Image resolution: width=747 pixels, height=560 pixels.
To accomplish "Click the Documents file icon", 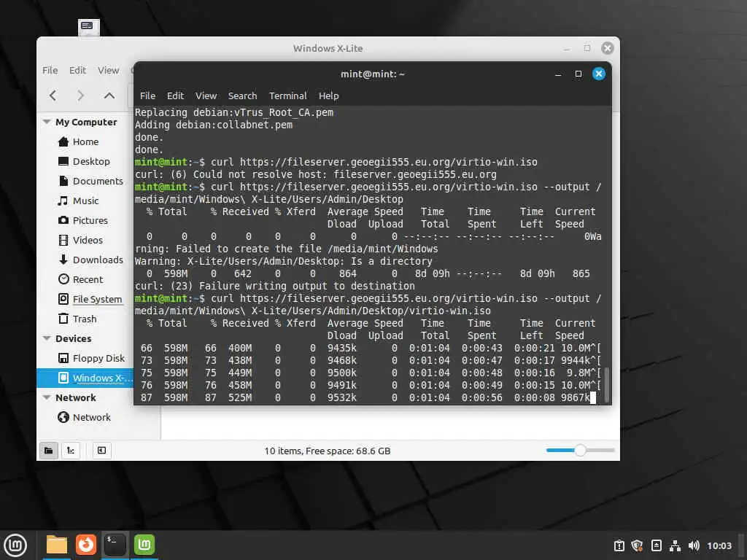I will (63, 181).
